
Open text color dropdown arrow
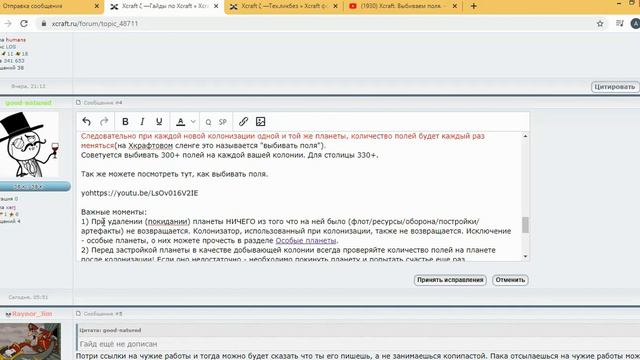193,122
